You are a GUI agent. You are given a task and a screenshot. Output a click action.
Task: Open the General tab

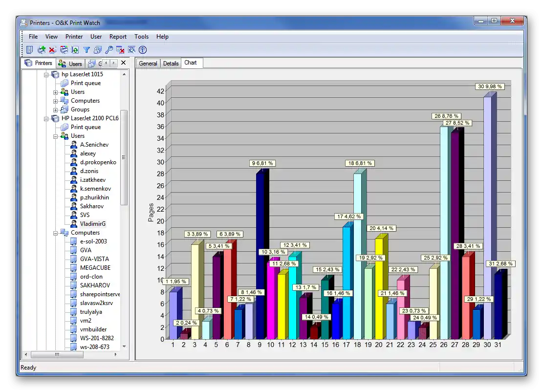coord(148,64)
